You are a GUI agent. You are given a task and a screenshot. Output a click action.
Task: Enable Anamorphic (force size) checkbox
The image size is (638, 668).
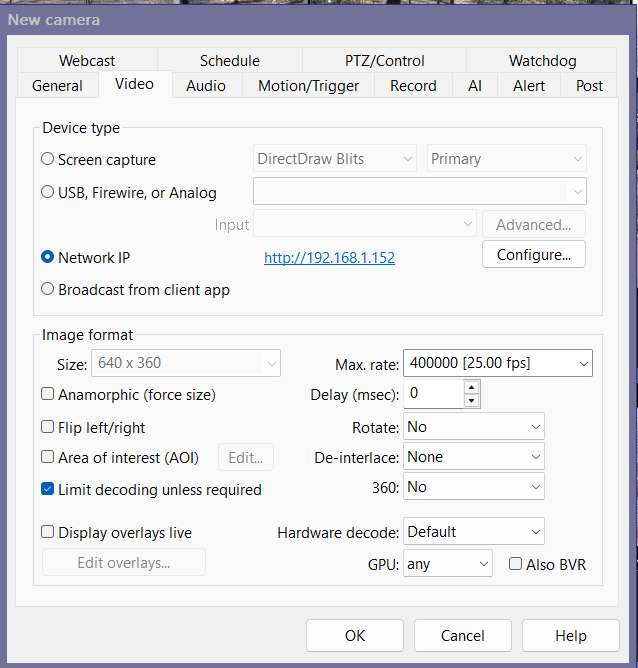click(x=48, y=394)
